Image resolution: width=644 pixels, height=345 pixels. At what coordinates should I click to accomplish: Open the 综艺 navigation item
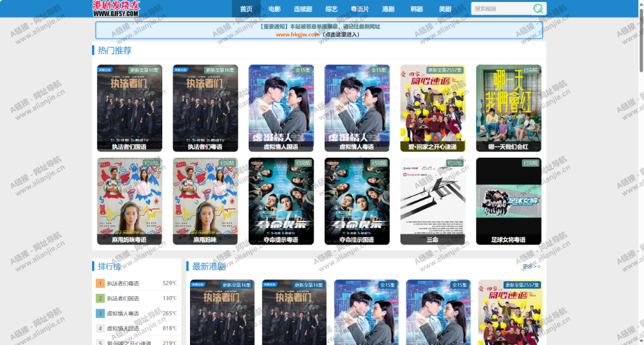pos(331,8)
